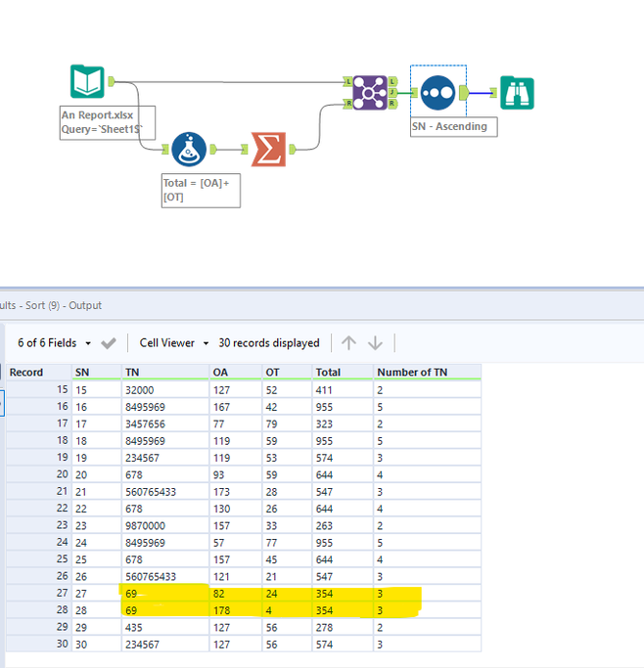Image resolution: width=644 pixels, height=668 pixels.
Task: Click TN cell 32000 in record 15
Action: coord(165,390)
